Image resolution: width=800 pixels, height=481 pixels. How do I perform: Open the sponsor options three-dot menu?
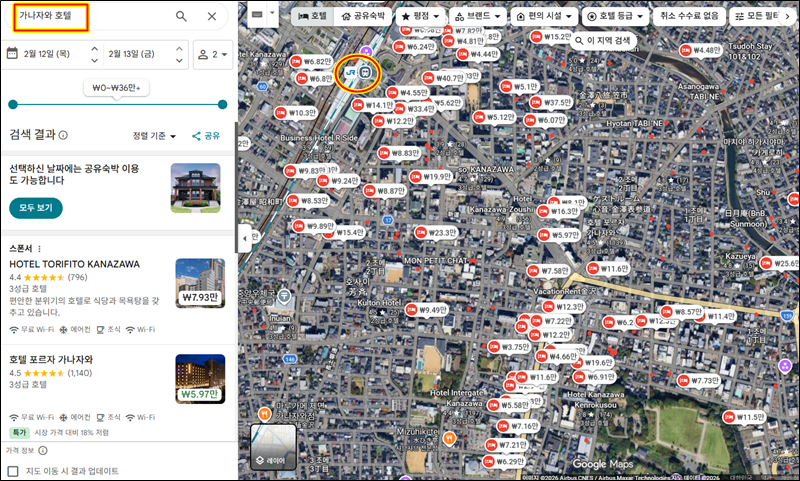click(x=39, y=249)
